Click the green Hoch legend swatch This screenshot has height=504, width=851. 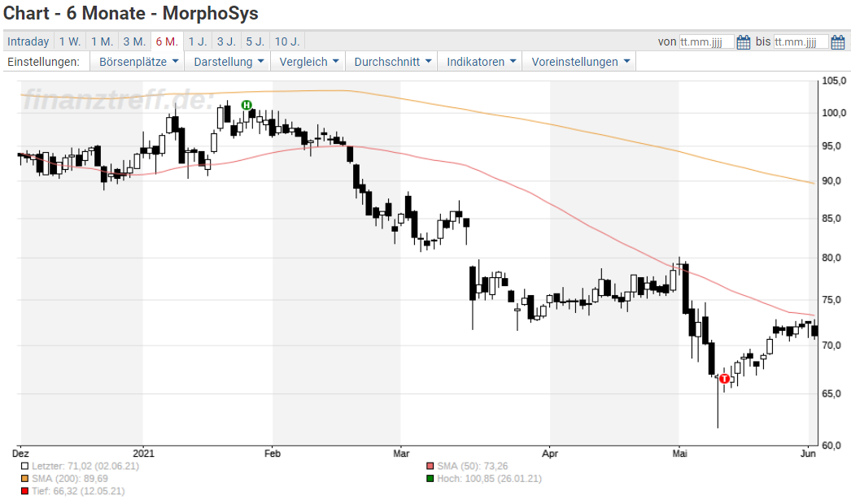(430, 479)
